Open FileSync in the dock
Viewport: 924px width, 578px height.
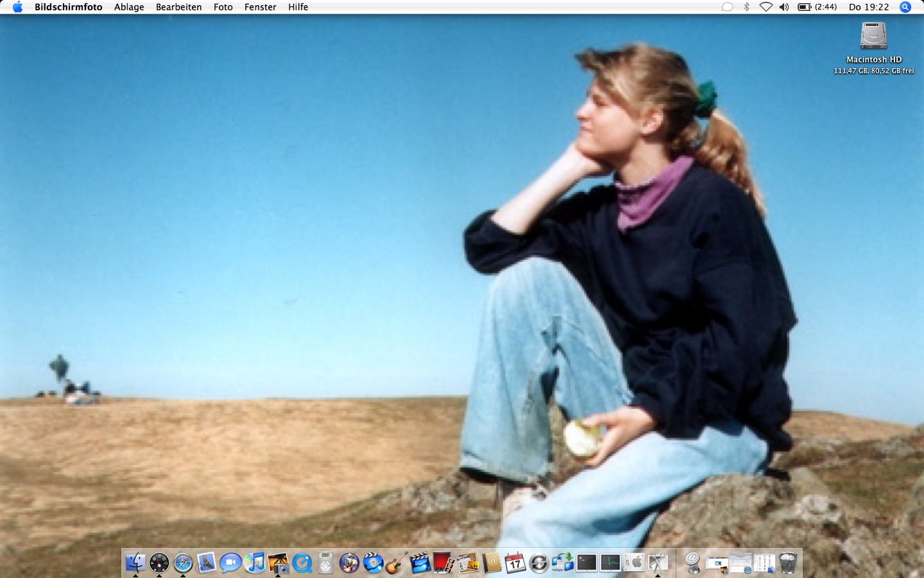(563, 563)
